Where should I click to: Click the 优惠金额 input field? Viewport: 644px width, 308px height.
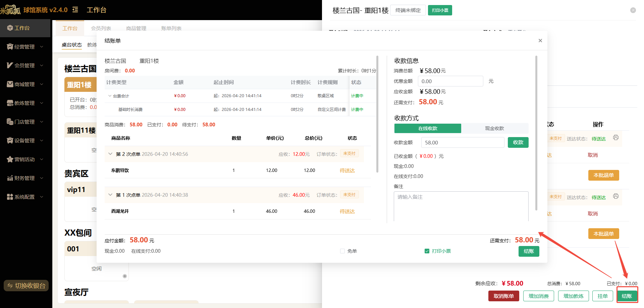(x=450, y=81)
